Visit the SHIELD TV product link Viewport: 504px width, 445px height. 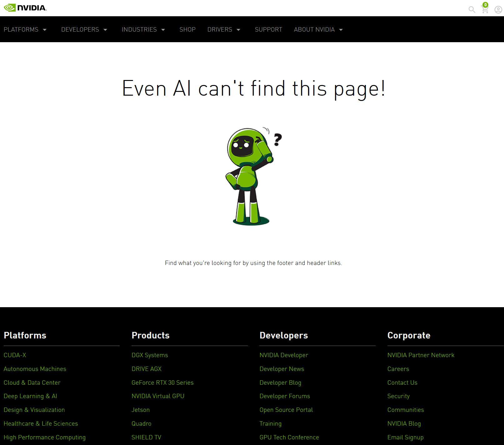146,437
